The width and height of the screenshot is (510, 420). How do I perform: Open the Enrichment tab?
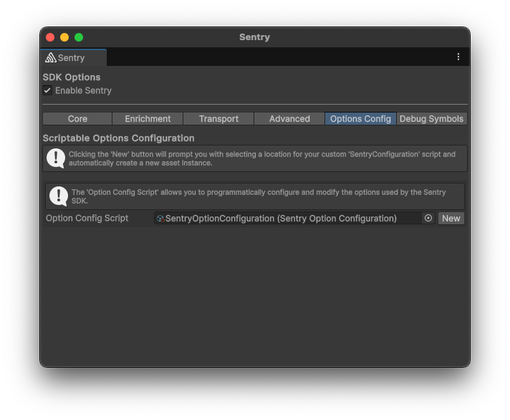coord(148,119)
